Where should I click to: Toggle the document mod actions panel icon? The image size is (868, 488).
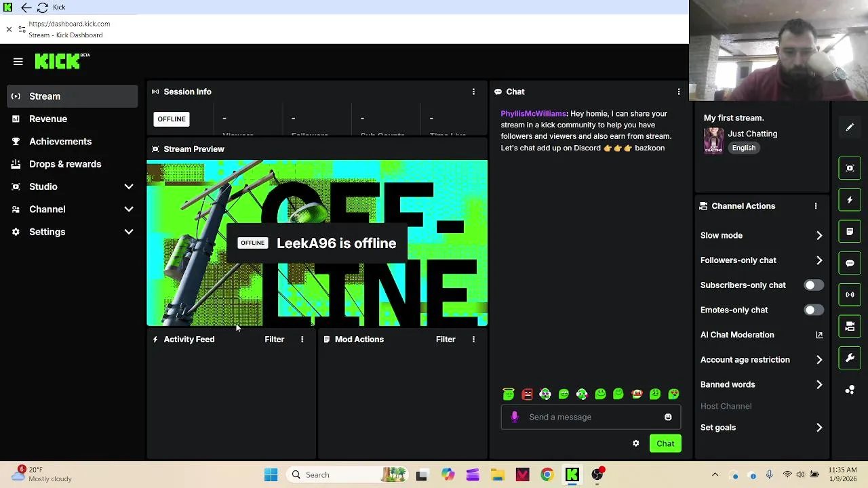pyautogui.click(x=850, y=231)
